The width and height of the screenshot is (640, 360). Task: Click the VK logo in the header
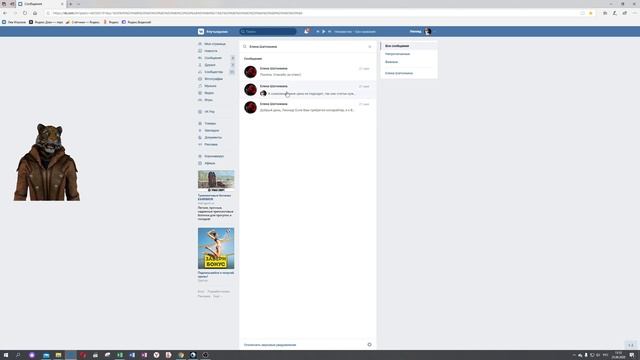click(201, 31)
